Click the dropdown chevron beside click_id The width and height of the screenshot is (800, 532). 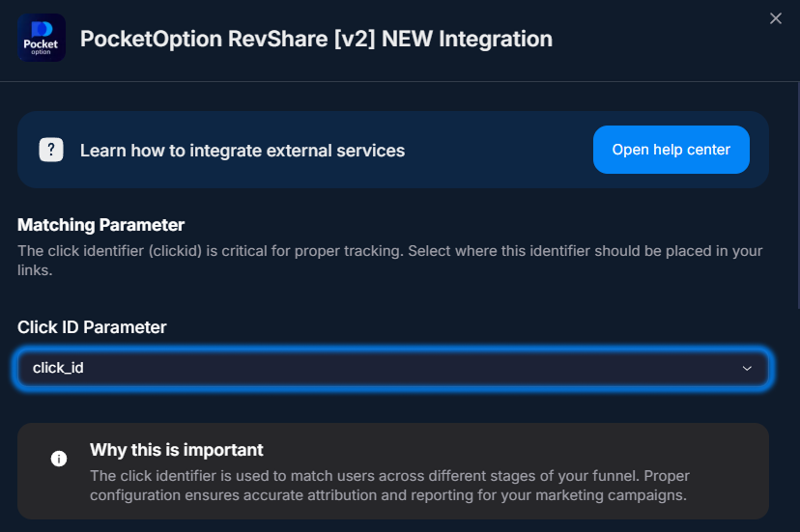[747, 368]
